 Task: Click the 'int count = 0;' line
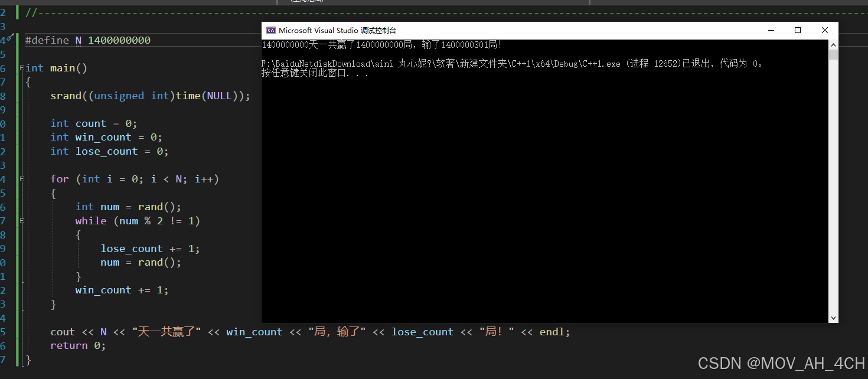[94, 123]
